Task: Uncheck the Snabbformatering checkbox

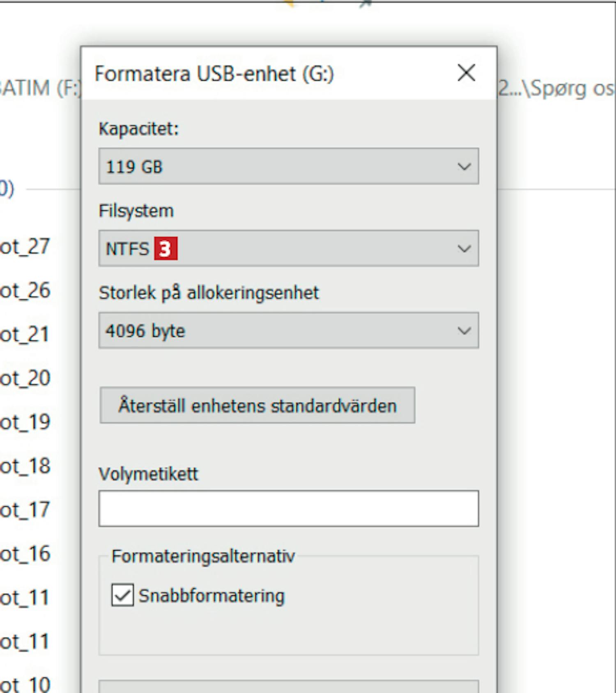Action: point(122,595)
